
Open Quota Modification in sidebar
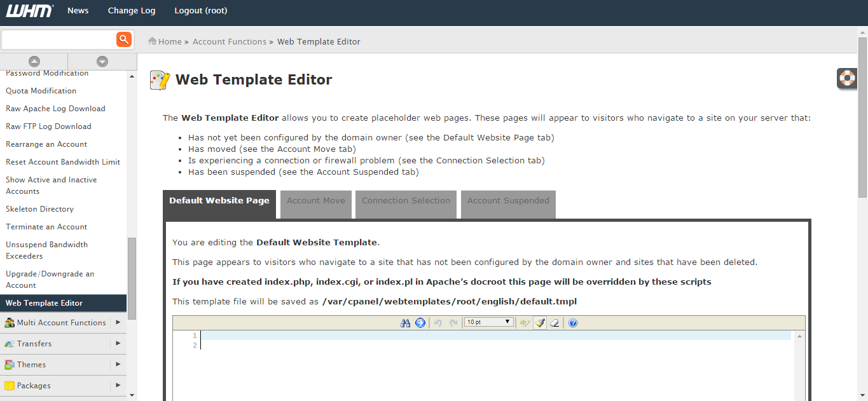(41, 91)
